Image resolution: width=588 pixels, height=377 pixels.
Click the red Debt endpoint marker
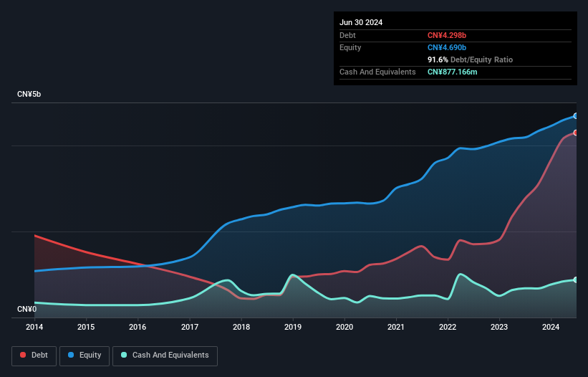(x=576, y=133)
